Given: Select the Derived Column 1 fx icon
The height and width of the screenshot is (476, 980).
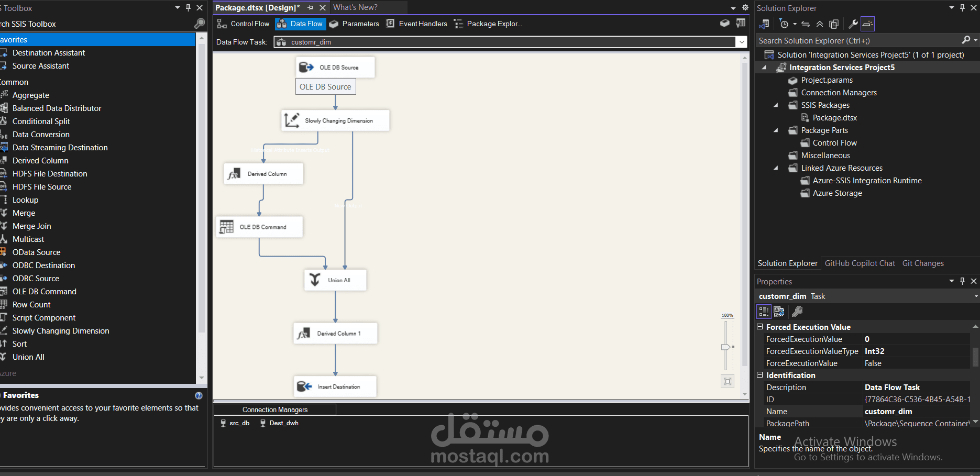Looking at the screenshot, I should pos(303,334).
